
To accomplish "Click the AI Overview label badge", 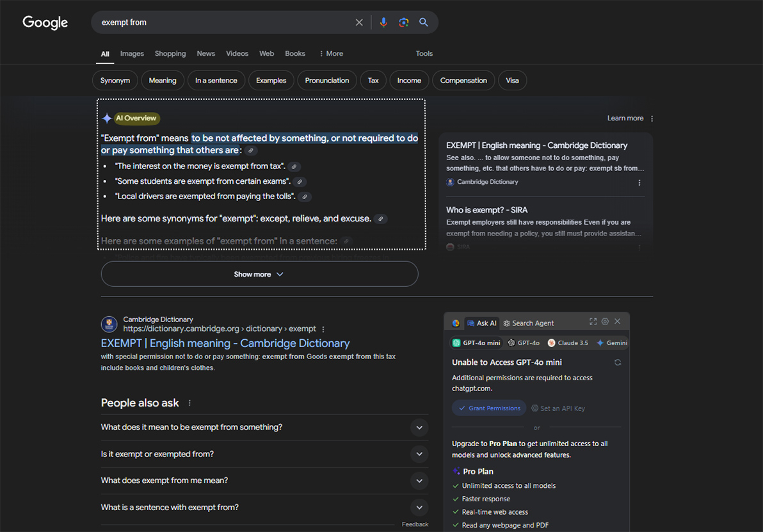I will click(x=136, y=118).
